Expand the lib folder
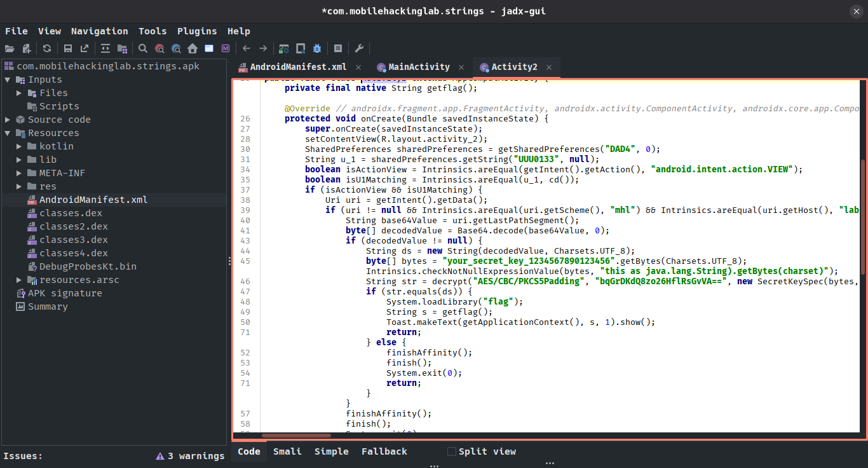The height and width of the screenshot is (468, 868). click(19, 160)
